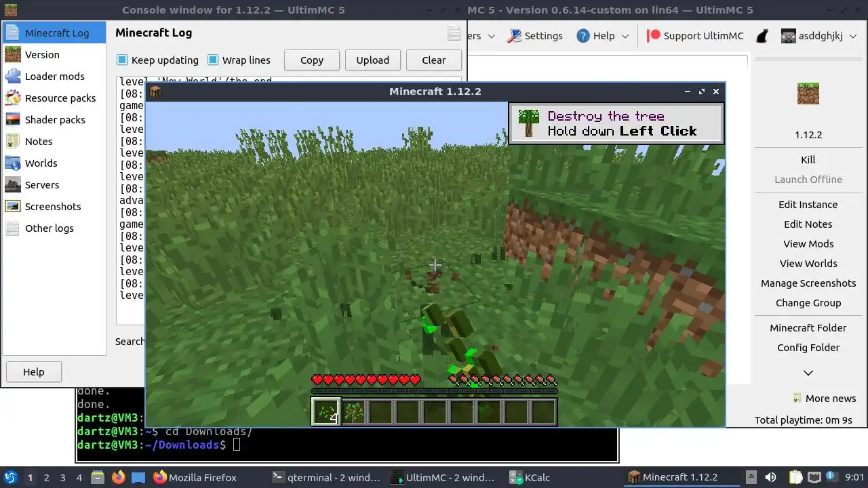Screen dimensions: 868x488
Task: Upload the Minecraft log
Action: pyautogui.click(x=373, y=60)
